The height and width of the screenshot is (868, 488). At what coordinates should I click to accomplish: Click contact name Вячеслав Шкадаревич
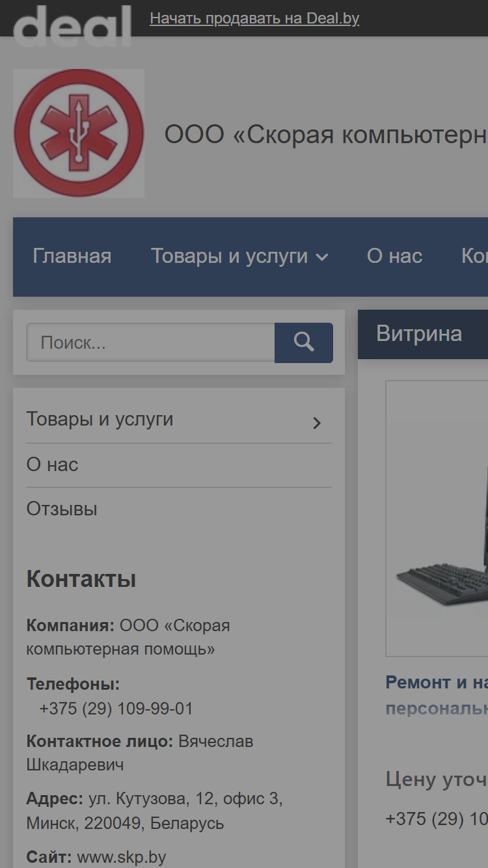pos(140,753)
